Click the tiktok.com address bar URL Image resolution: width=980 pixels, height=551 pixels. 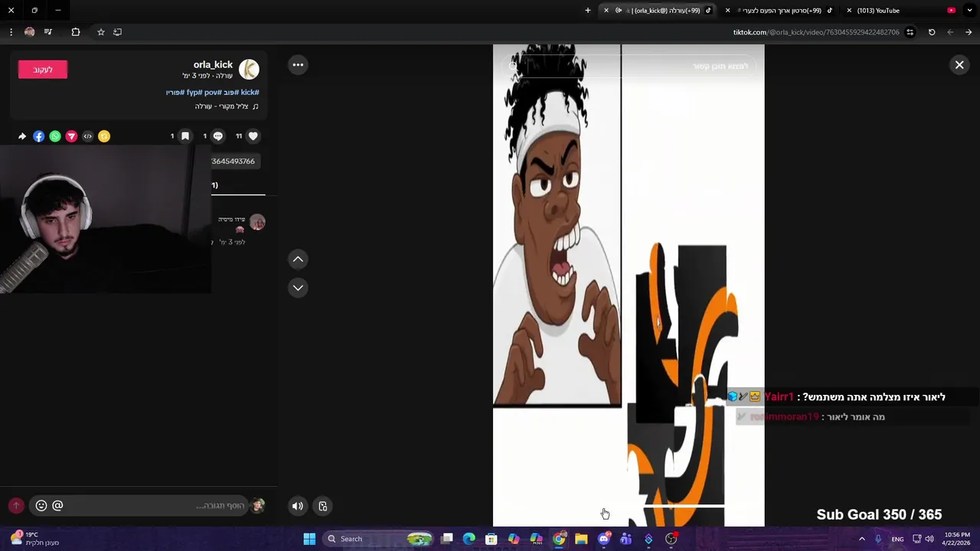816,32
